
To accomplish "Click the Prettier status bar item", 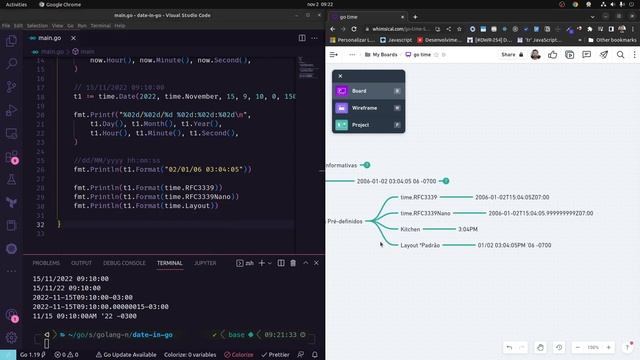I will coord(275,355).
